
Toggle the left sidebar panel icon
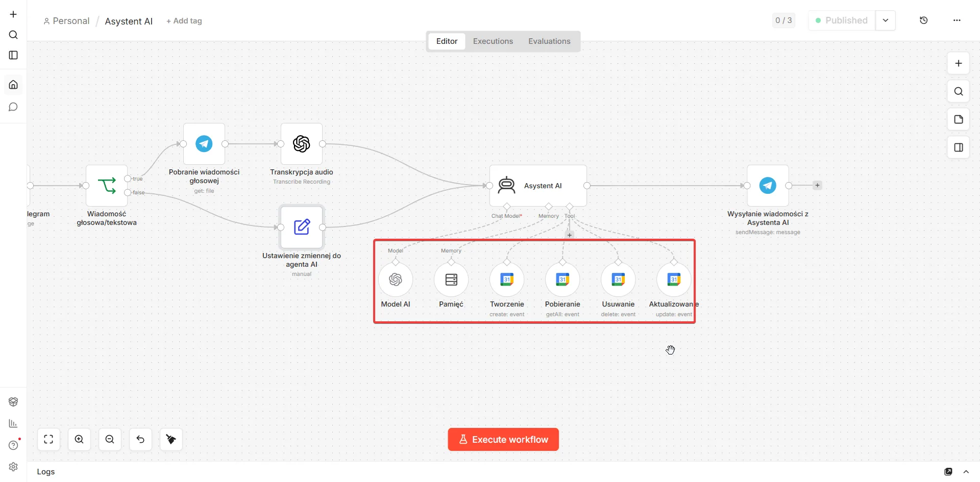pyautogui.click(x=13, y=55)
